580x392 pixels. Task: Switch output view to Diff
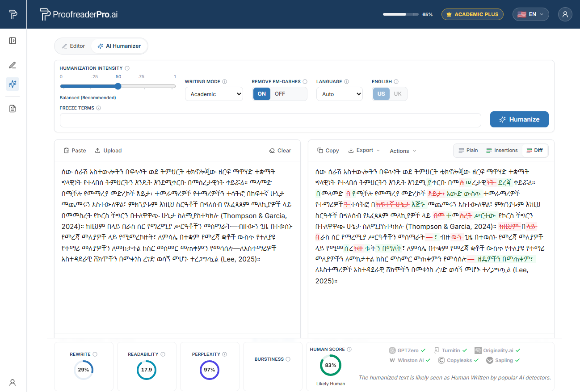(534, 151)
